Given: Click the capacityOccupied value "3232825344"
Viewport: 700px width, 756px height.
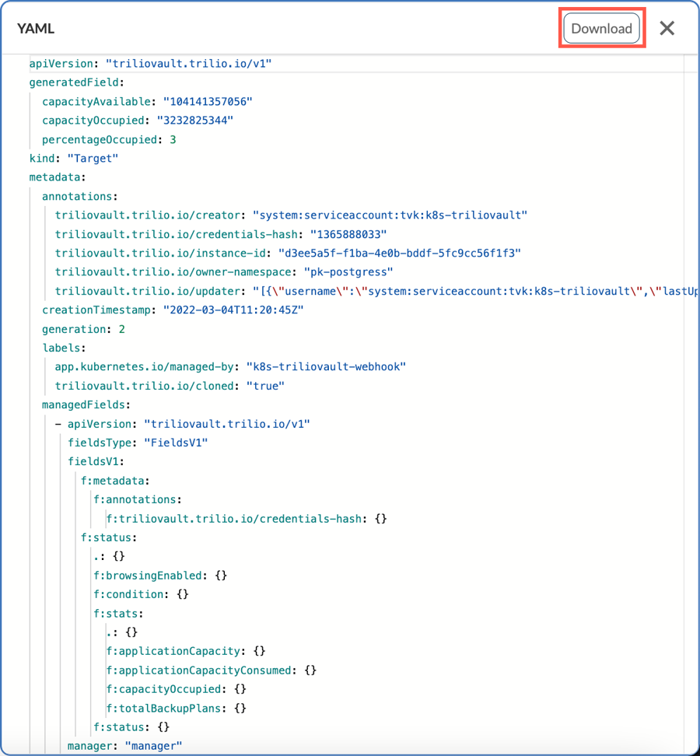Looking at the screenshot, I should click(194, 121).
